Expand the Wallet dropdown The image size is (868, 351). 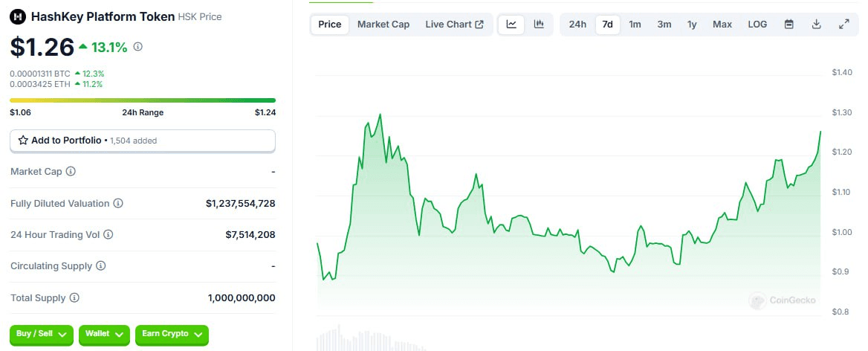(x=104, y=335)
